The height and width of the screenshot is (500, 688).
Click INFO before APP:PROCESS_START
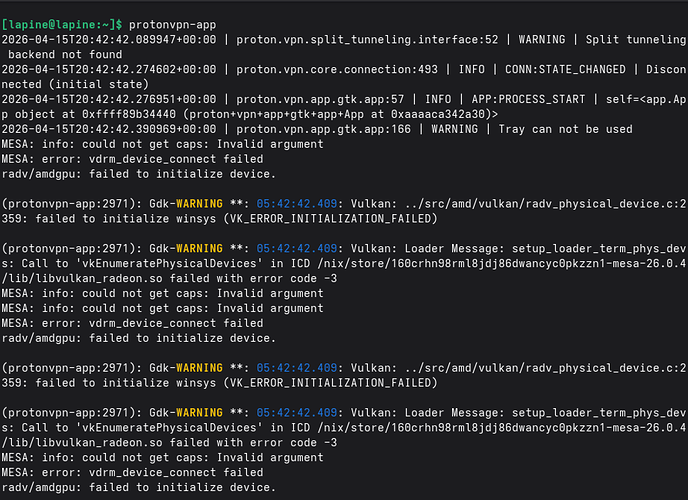click(x=438, y=99)
